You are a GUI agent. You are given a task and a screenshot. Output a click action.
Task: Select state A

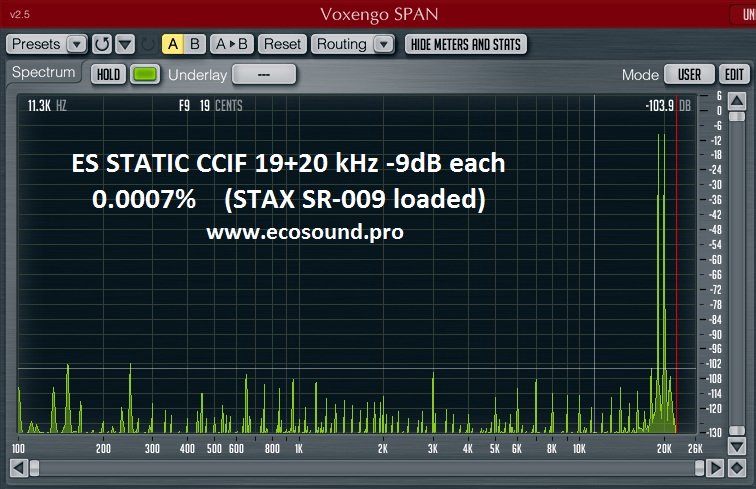pyautogui.click(x=173, y=44)
